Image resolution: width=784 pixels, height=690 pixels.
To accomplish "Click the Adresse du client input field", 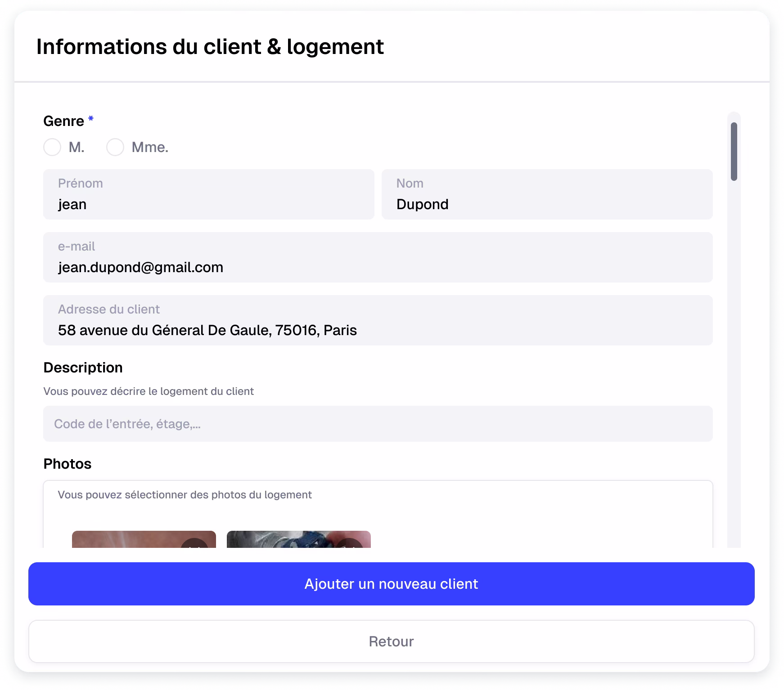I will click(378, 320).
